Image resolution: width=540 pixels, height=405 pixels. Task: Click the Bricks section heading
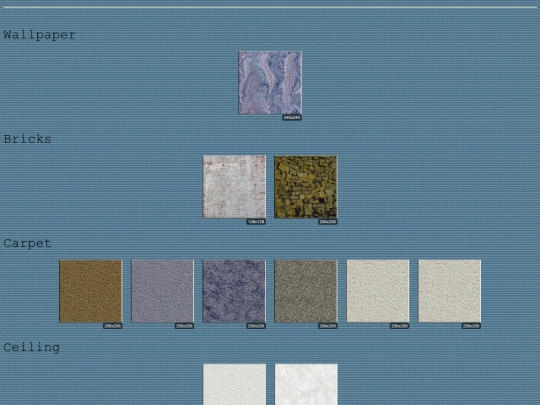pyautogui.click(x=28, y=139)
